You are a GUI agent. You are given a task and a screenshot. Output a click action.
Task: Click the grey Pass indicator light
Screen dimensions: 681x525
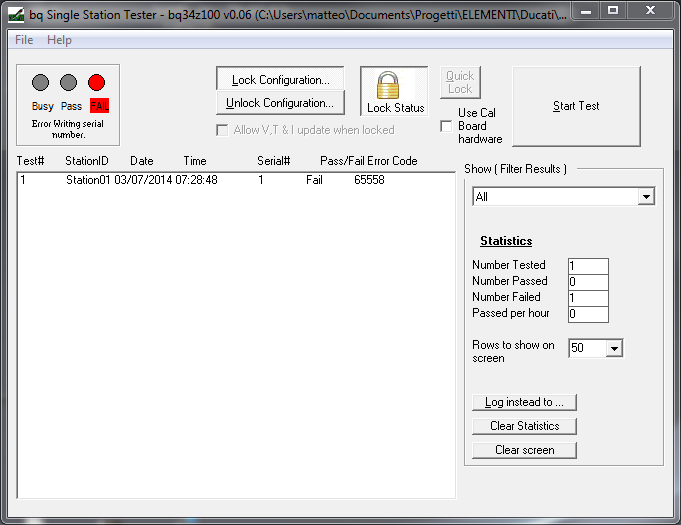click(x=68, y=83)
